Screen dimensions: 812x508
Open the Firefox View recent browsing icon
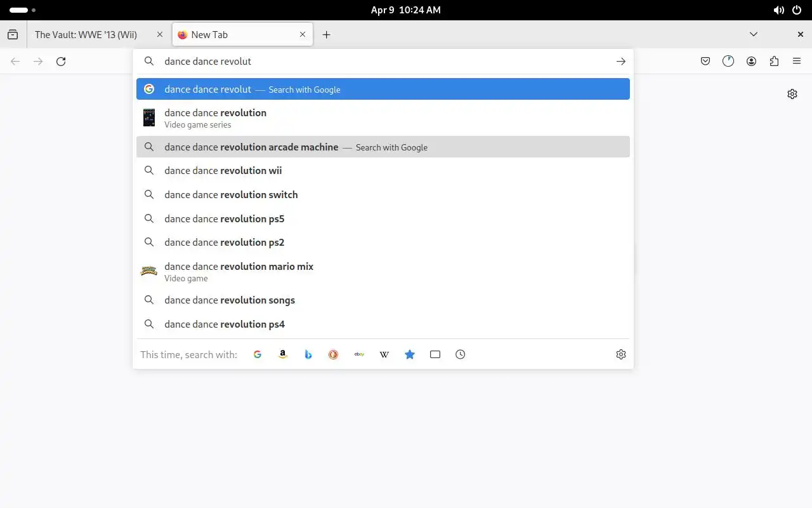pos(13,35)
